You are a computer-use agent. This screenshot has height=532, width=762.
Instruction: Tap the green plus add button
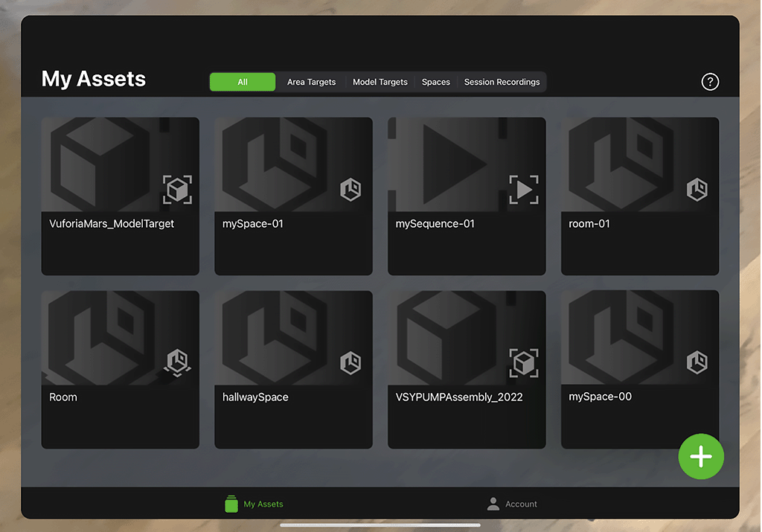pos(701,457)
